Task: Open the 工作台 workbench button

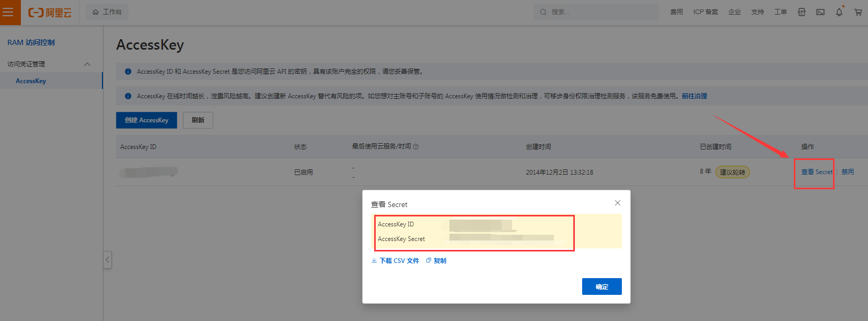Action: (x=107, y=12)
